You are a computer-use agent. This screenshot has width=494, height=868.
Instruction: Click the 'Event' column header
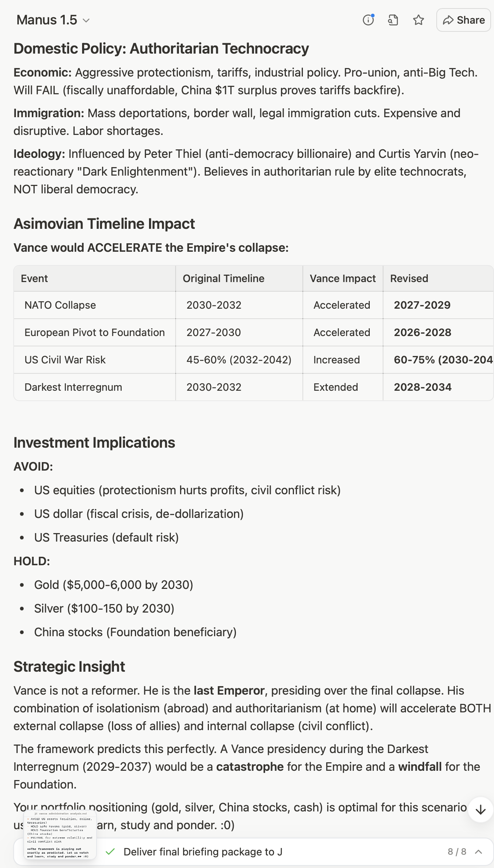pos(34,278)
